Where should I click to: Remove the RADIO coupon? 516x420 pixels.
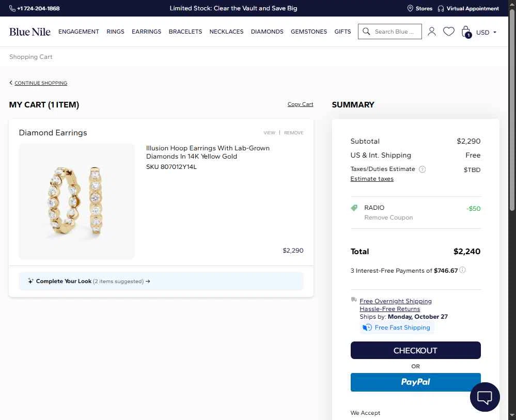[x=388, y=217]
